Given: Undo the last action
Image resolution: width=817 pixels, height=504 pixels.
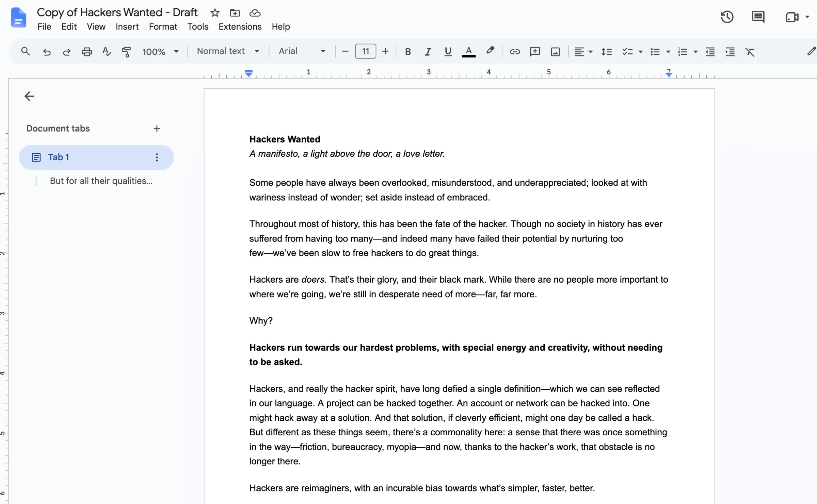Looking at the screenshot, I should [x=47, y=52].
